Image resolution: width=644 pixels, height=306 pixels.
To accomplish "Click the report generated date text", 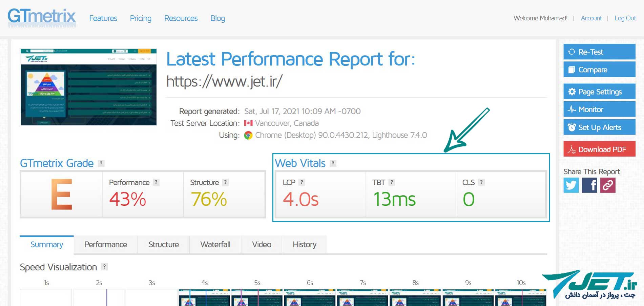I will [302, 111].
